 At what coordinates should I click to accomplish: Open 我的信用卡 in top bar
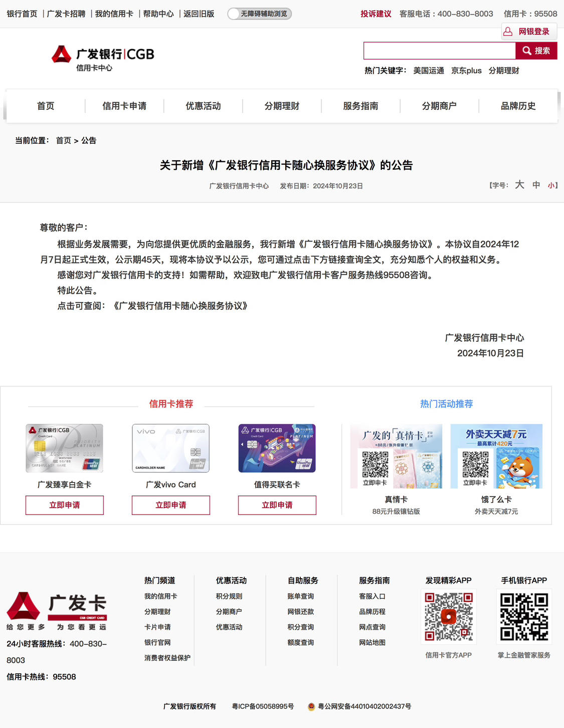114,14
